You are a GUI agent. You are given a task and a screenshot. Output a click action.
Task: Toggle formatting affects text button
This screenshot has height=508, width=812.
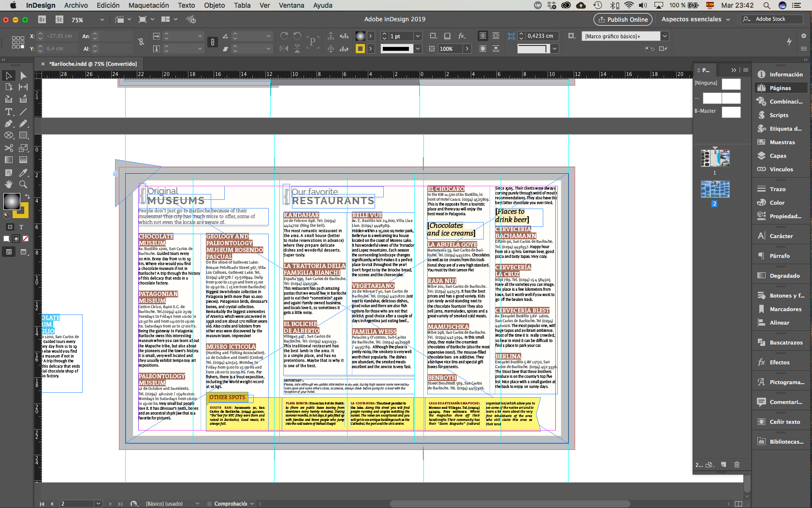(x=21, y=227)
